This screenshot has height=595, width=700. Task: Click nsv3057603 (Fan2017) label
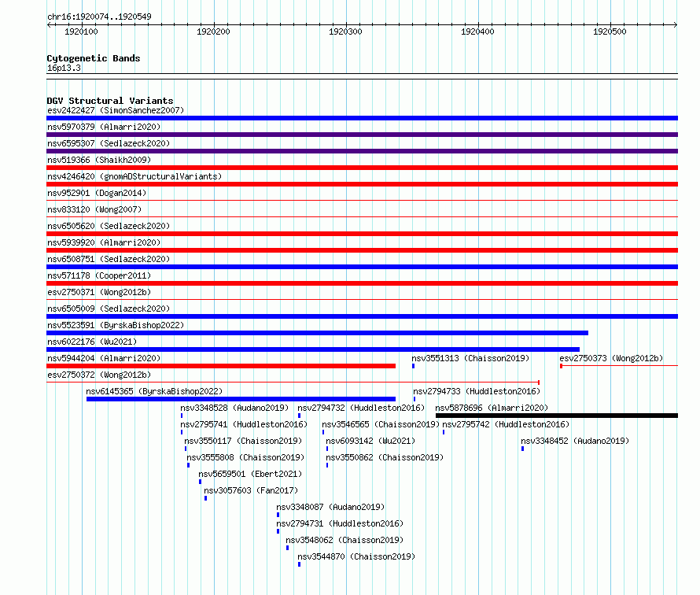pos(251,490)
